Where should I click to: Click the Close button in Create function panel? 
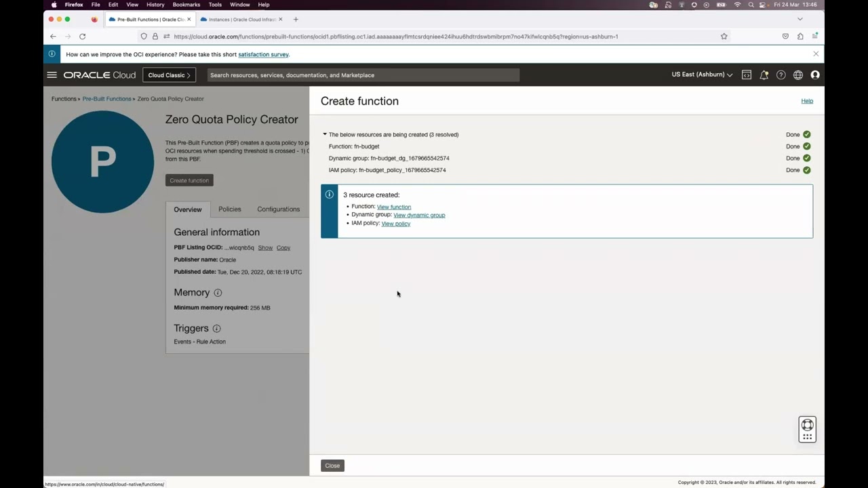coord(332,466)
